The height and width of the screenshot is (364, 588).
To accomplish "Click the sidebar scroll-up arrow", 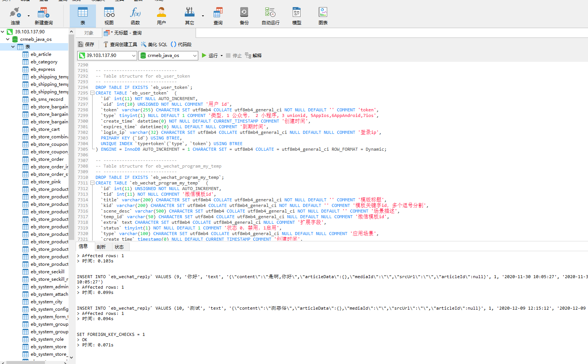I will (x=71, y=32).
